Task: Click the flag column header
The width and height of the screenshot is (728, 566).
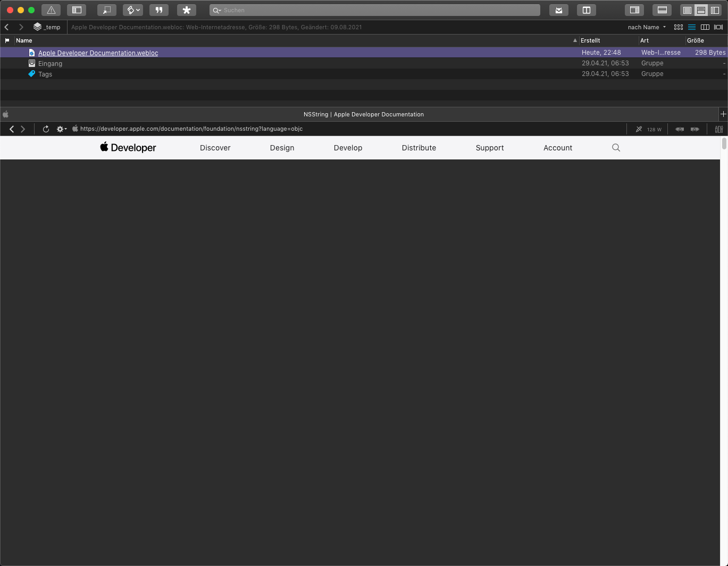Action: 7,40
